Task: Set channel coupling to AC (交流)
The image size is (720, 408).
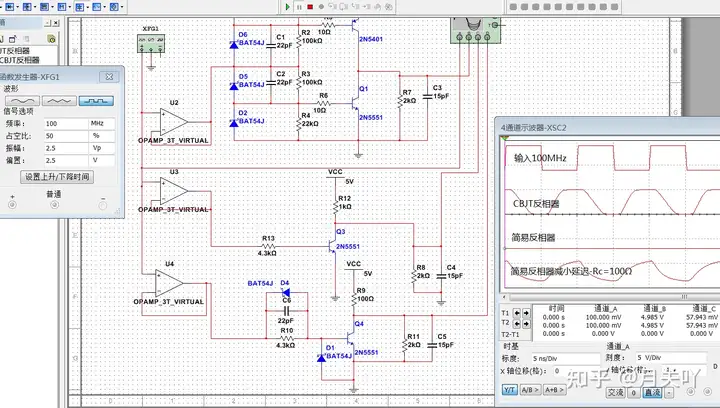Action: 615,392
